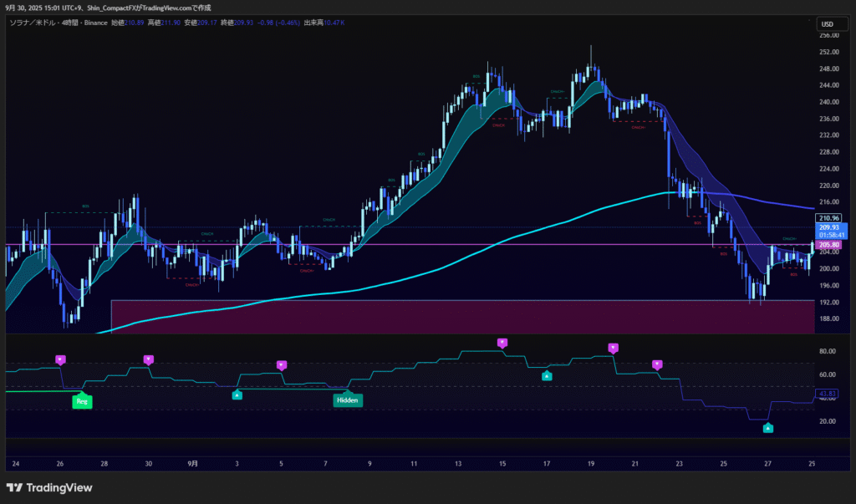Select the dark pink demand zone rectangle
The width and height of the screenshot is (856, 504).
(x=461, y=316)
